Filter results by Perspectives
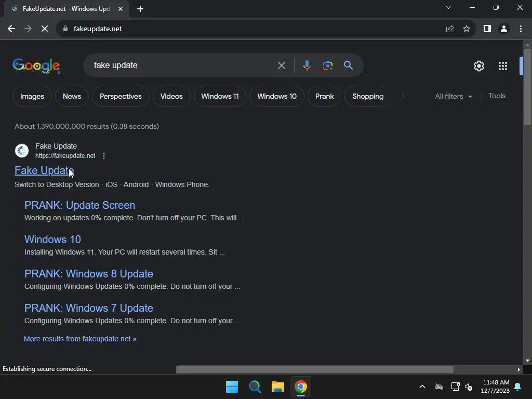532x399 pixels. (x=121, y=96)
